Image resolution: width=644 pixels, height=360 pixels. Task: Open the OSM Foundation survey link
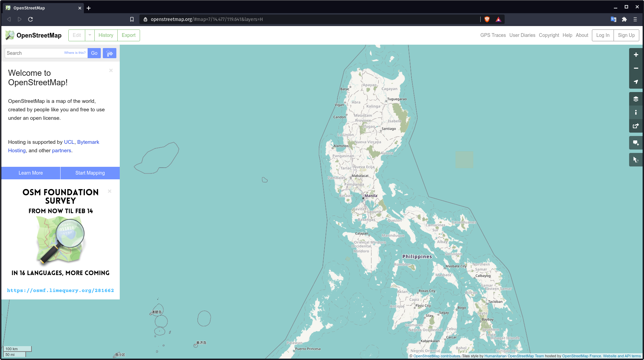point(60,290)
